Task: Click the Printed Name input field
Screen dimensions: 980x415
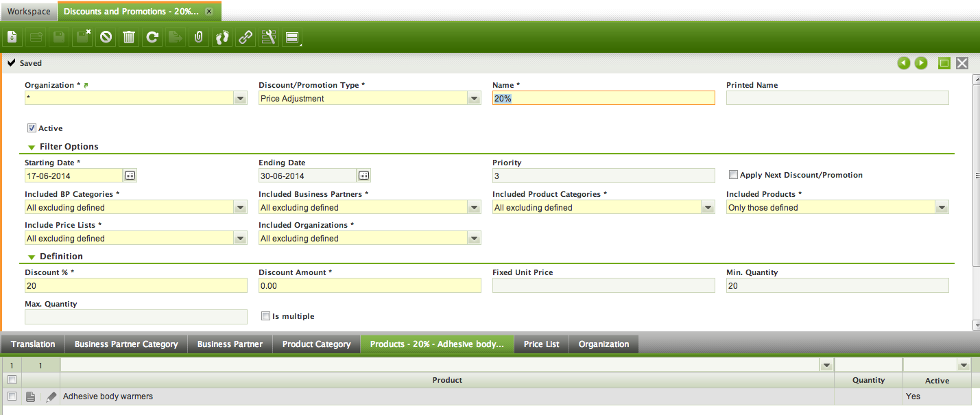Action: [837, 99]
